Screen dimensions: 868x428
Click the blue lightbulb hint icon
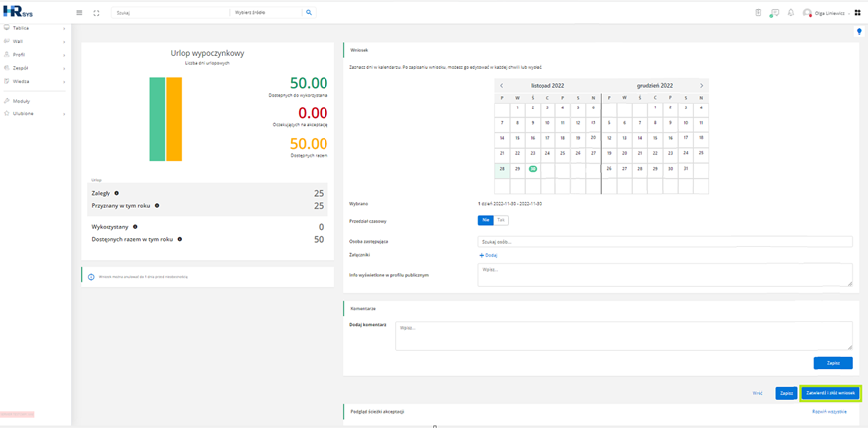[x=860, y=32]
